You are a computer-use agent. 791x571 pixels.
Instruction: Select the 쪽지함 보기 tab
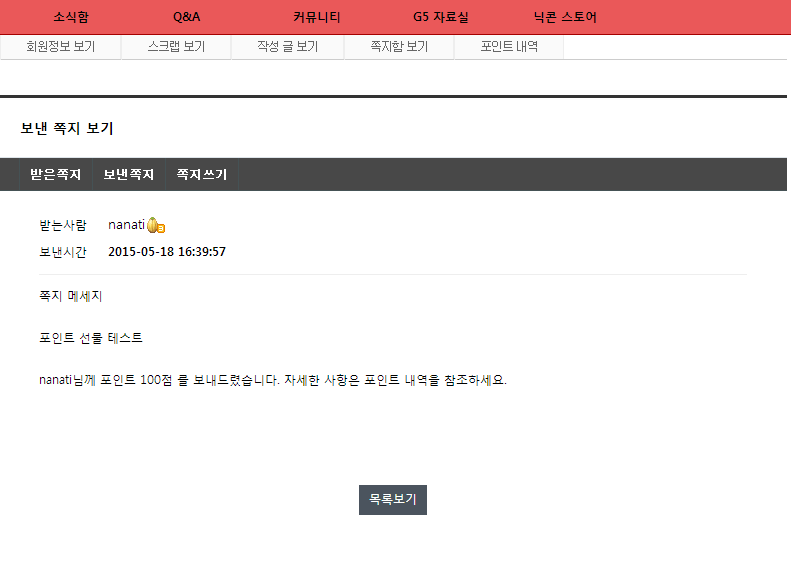click(x=399, y=47)
